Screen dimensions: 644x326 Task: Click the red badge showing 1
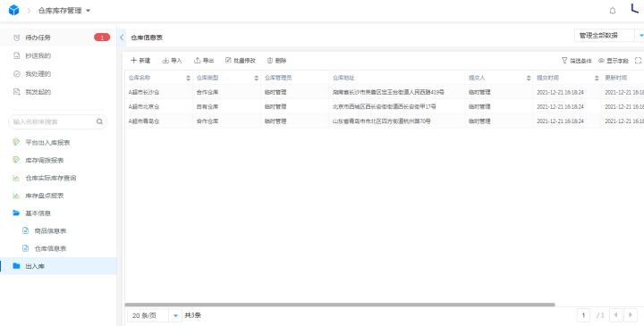(102, 38)
